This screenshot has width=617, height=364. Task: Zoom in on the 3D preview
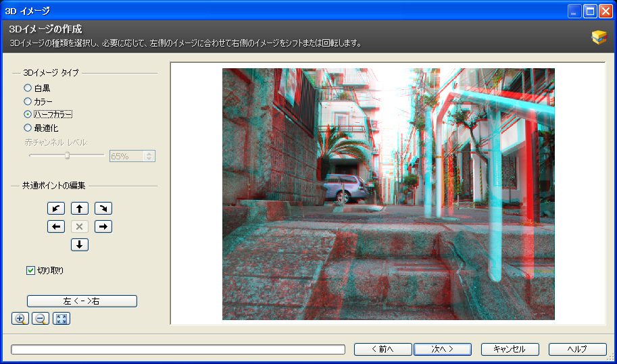(20, 318)
